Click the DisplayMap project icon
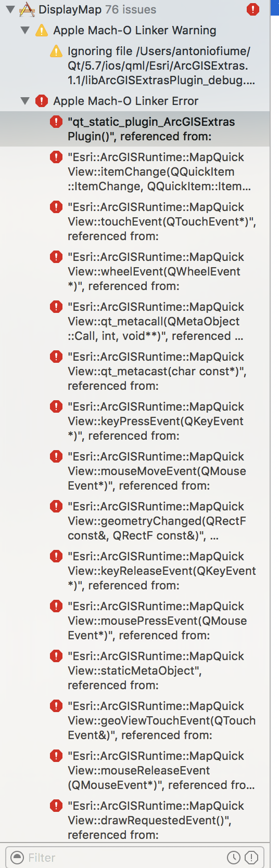This screenshot has height=868, width=279. click(x=27, y=9)
